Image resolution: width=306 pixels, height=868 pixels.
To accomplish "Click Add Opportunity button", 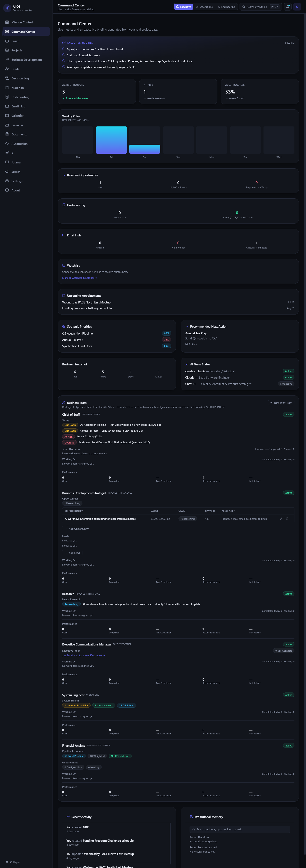I will click(76, 529).
